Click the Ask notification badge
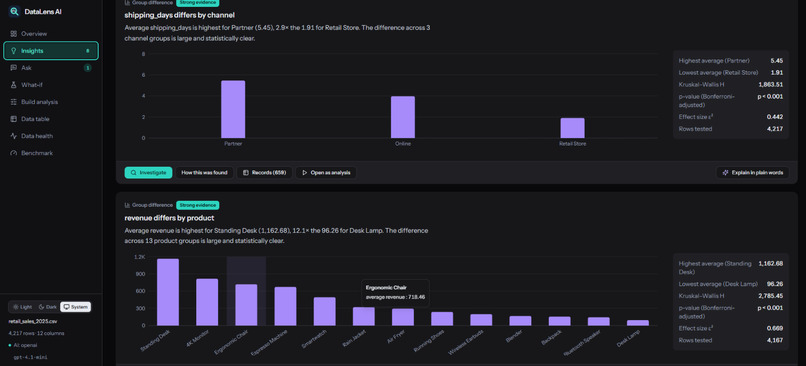The height and width of the screenshot is (366, 806). pyautogui.click(x=87, y=68)
